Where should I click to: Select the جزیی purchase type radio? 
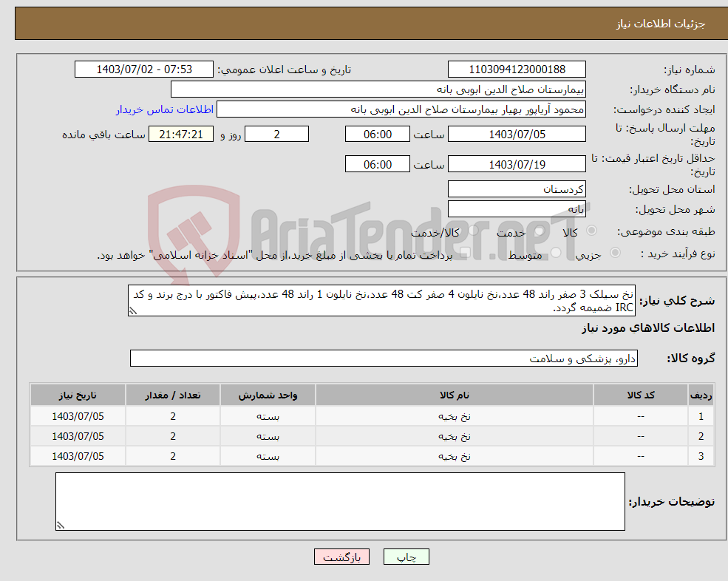pos(615,253)
